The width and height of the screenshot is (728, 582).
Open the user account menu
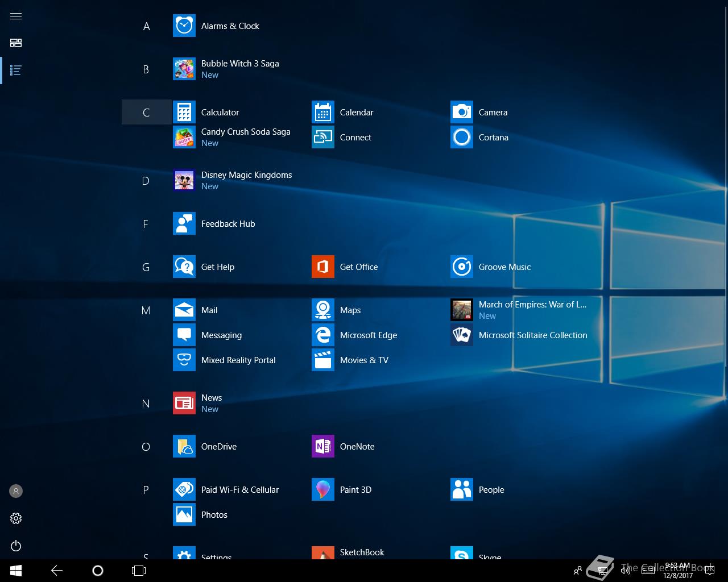click(16, 491)
